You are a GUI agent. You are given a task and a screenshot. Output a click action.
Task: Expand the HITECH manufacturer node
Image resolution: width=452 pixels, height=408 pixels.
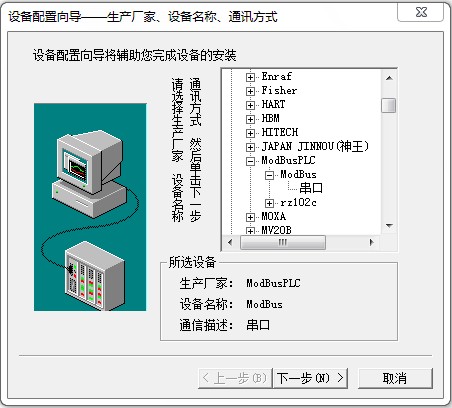click(250, 133)
